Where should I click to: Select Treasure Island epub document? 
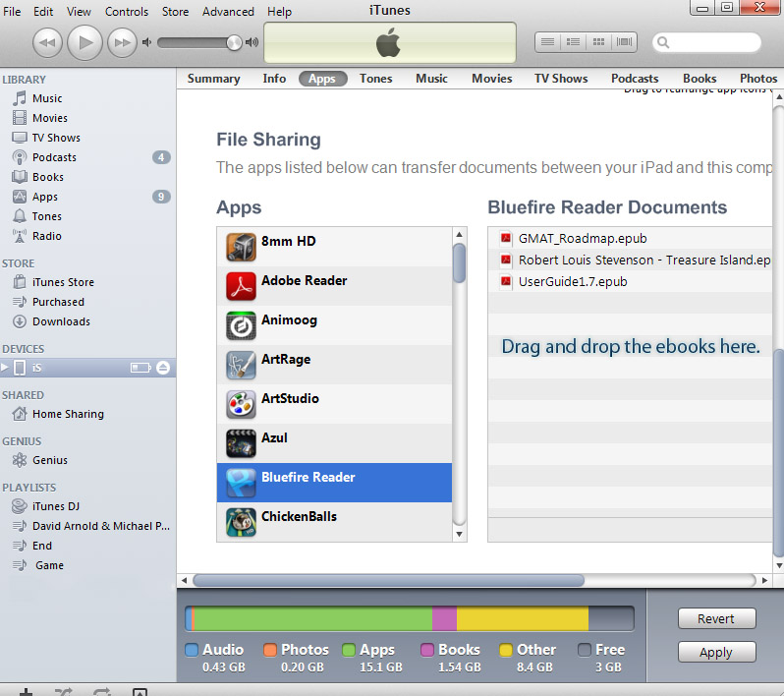630,261
